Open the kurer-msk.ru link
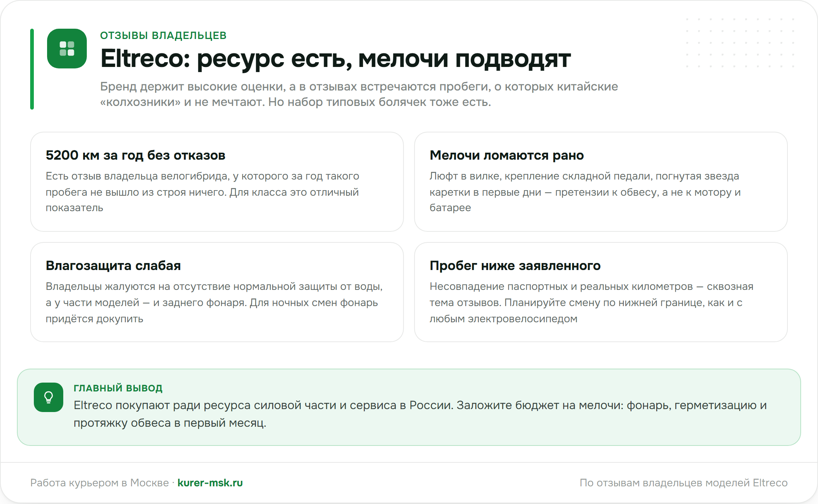 210,483
